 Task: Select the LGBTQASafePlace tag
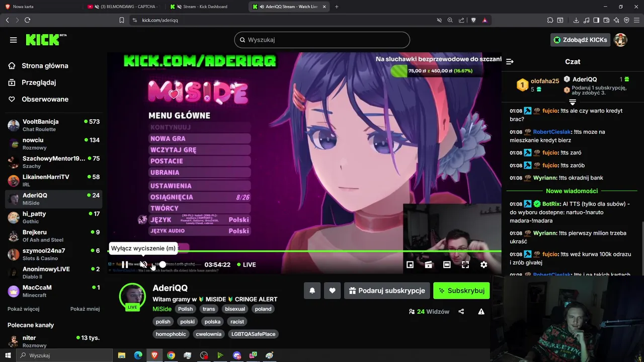253,334
